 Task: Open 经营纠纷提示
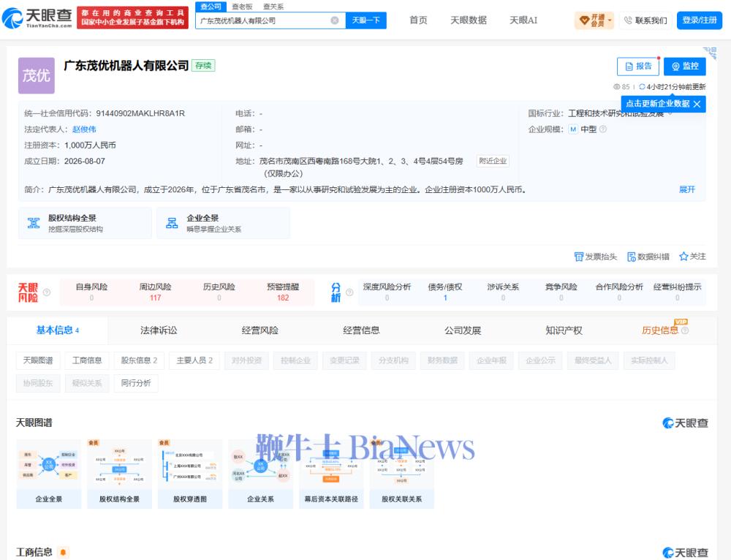pyautogui.click(x=678, y=292)
